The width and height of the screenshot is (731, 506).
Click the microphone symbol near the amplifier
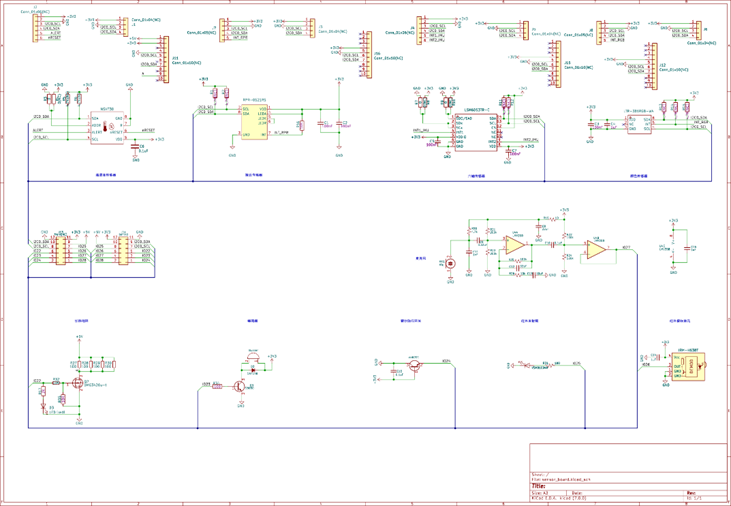[450, 264]
